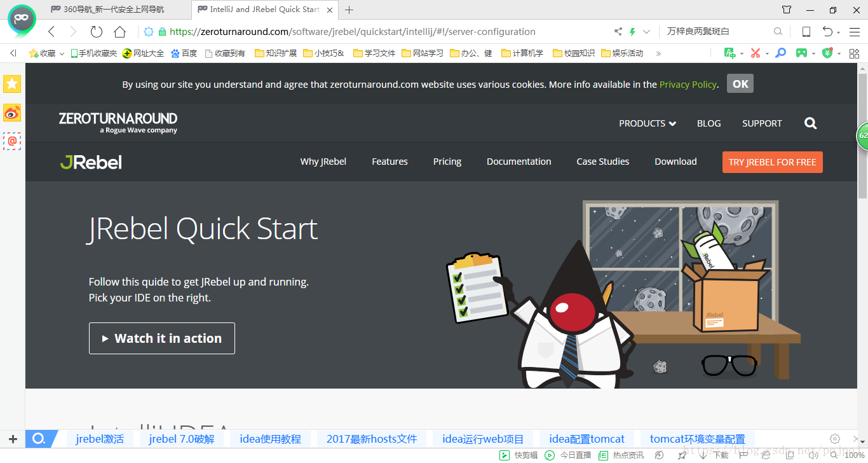
Task: Expand the address bar dropdown arrow
Action: (x=647, y=32)
